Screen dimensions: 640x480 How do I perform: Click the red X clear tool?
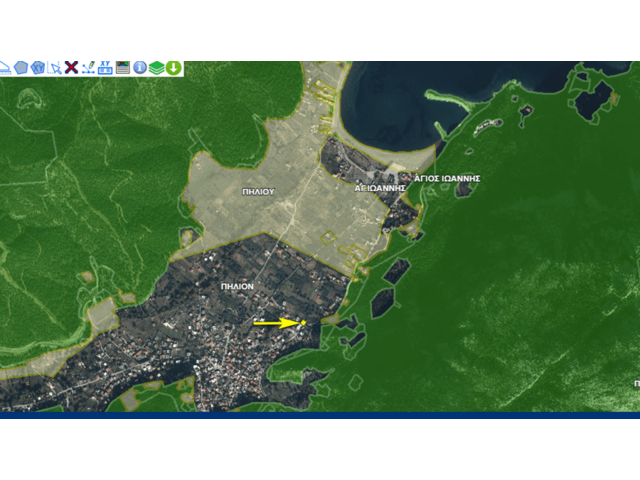pos(72,68)
